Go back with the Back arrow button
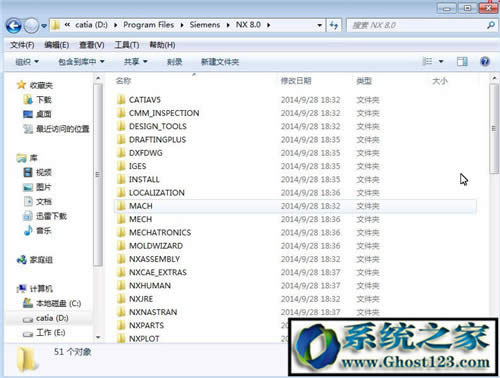Viewport: 500px width, 378px height. [14, 25]
